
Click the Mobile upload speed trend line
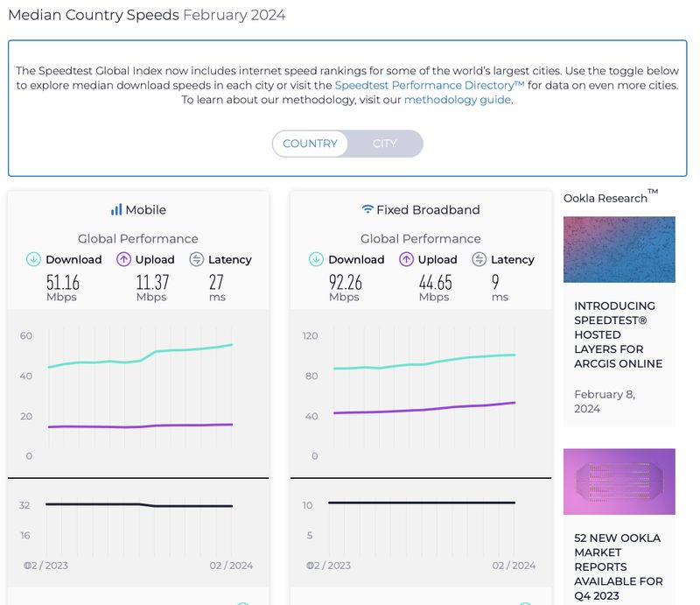tap(140, 426)
